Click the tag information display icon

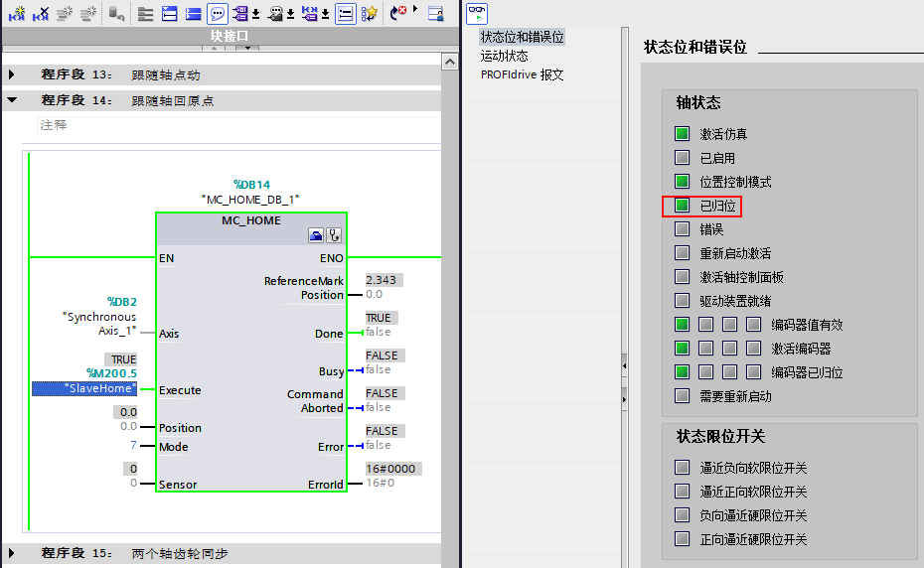tap(310, 14)
